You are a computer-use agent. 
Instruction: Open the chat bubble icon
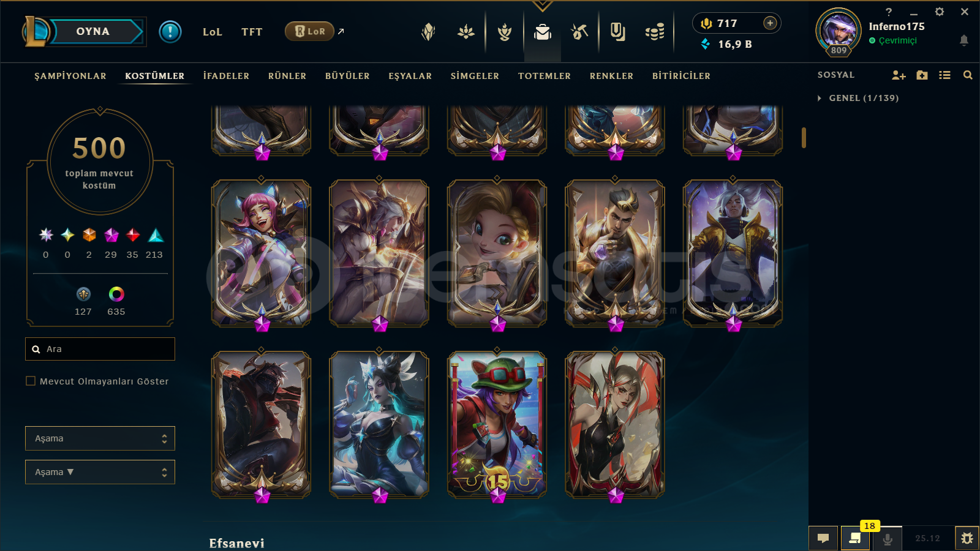(x=823, y=538)
